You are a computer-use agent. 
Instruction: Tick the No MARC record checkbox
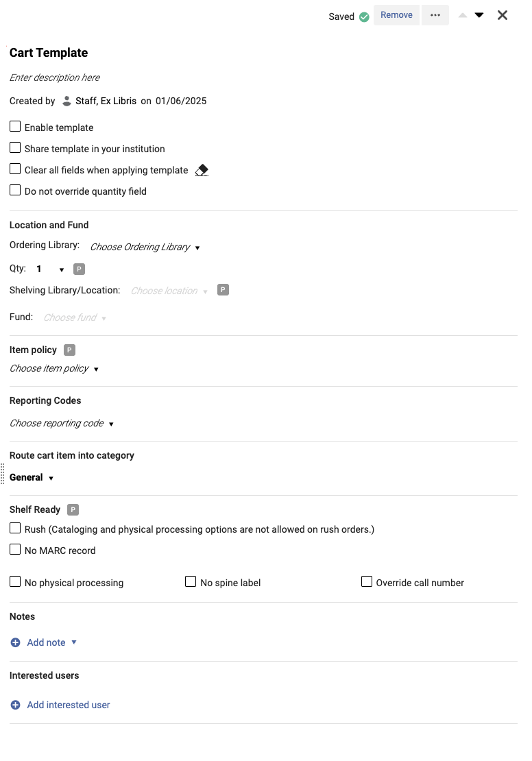[15, 550]
